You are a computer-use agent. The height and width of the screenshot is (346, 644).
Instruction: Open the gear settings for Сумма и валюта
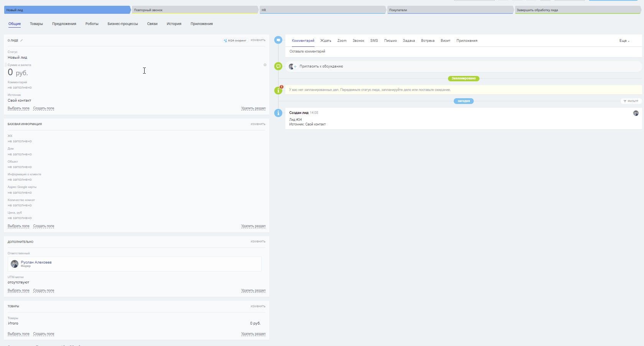[x=265, y=65]
